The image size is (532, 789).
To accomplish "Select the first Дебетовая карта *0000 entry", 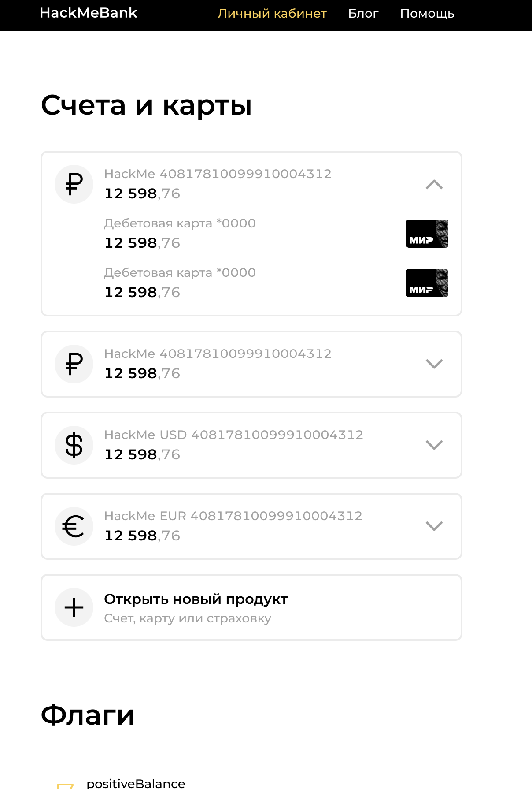I will pos(180,223).
